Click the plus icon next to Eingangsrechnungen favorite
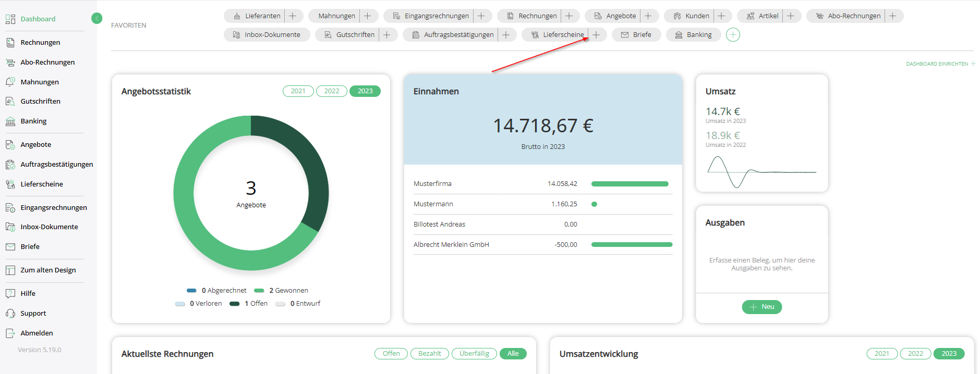The image size is (980, 374). (481, 16)
